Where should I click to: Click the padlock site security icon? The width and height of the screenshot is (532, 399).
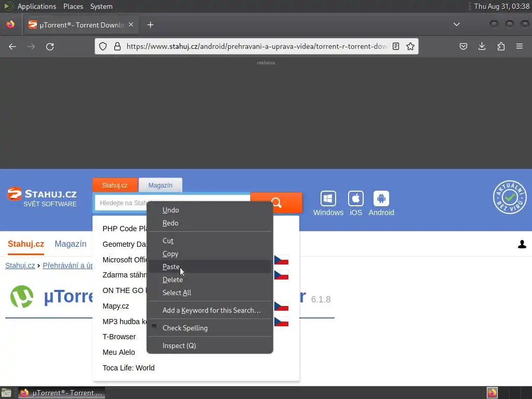(x=117, y=46)
